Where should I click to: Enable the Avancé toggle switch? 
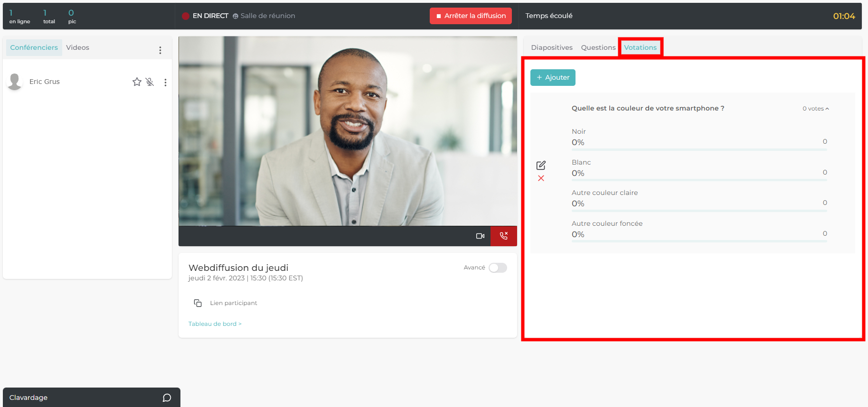coord(498,268)
